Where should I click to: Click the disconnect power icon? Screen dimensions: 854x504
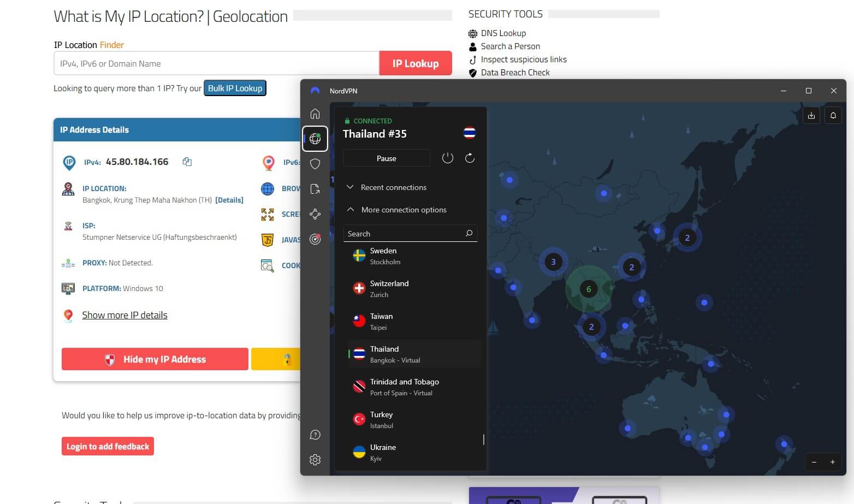448,158
